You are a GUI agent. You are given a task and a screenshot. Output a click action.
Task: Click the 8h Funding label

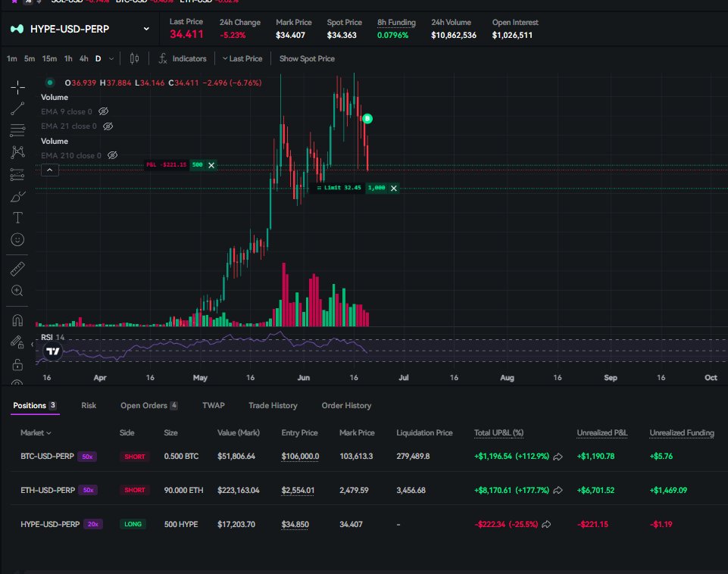click(x=396, y=22)
